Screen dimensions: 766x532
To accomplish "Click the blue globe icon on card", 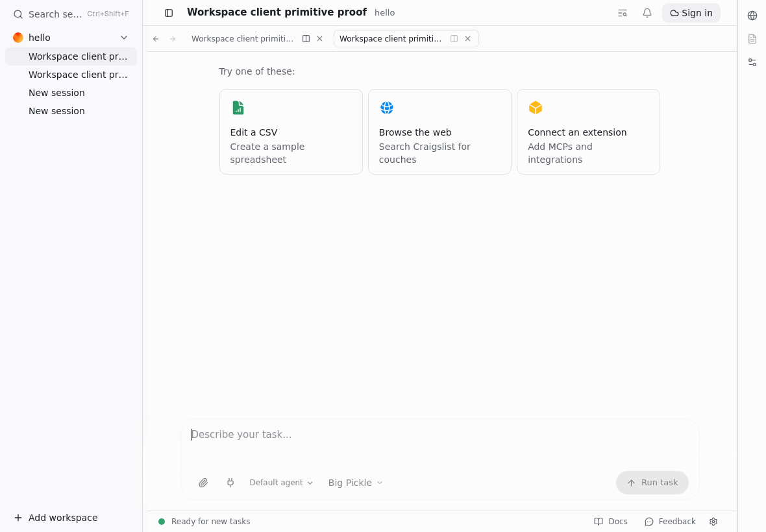I will pos(387,108).
